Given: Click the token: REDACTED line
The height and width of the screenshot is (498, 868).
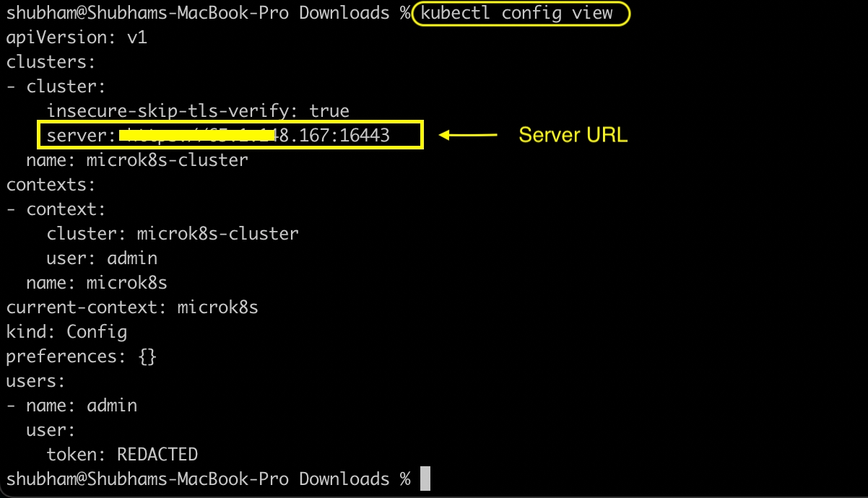Looking at the screenshot, I should [x=122, y=455].
